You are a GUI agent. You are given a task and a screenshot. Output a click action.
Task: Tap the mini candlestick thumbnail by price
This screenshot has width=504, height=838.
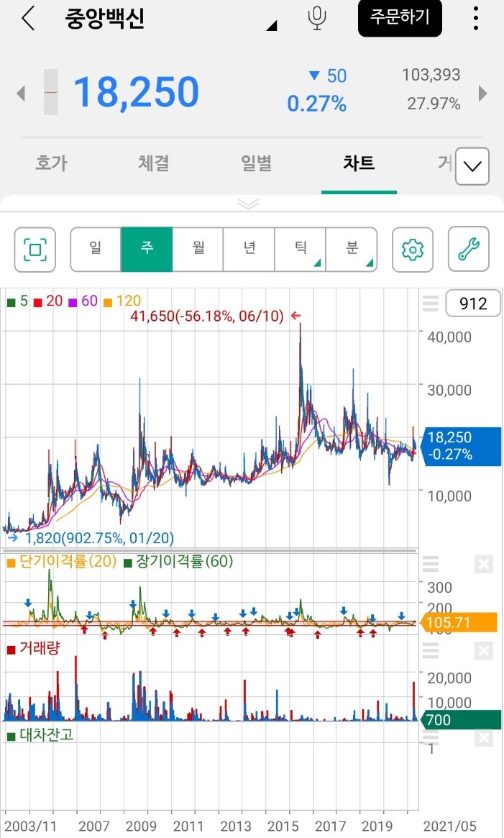click(x=51, y=93)
